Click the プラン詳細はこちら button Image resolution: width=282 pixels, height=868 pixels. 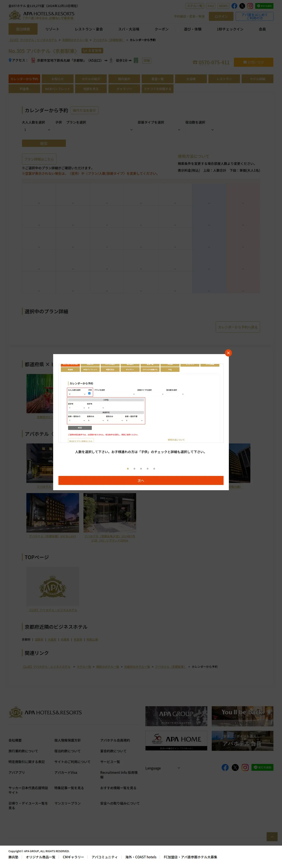[39, 159]
